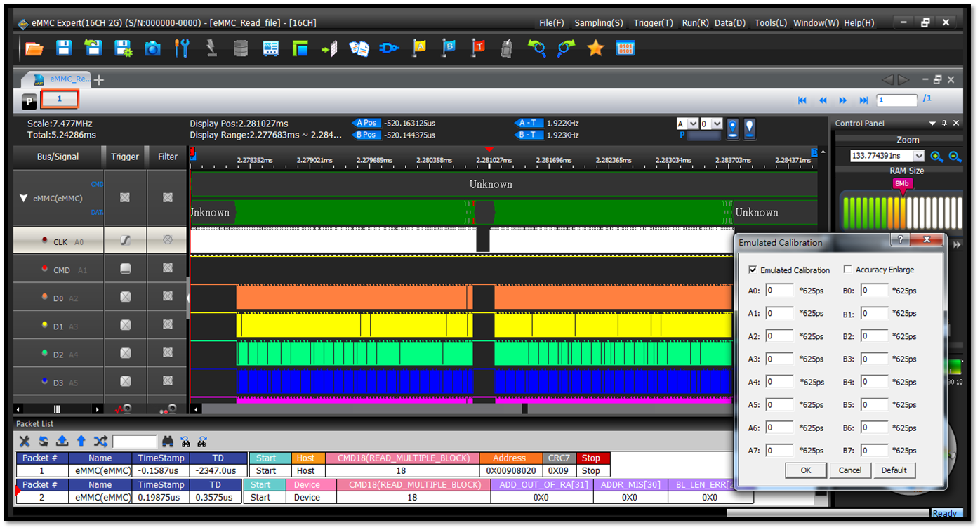The width and height of the screenshot is (980, 530).
Task: Collapse the eMMC(eMMC) bus group
Action: click(x=25, y=199)
